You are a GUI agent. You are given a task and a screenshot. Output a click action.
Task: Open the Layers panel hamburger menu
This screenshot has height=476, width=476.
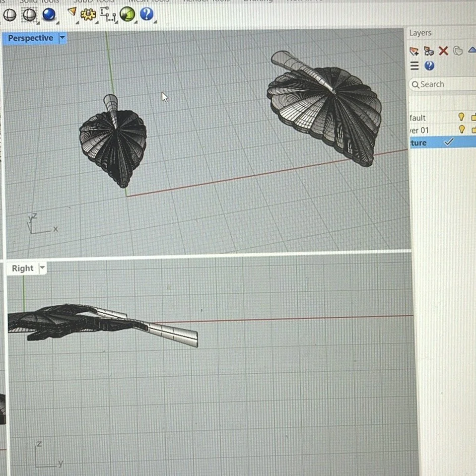[414, 66]
